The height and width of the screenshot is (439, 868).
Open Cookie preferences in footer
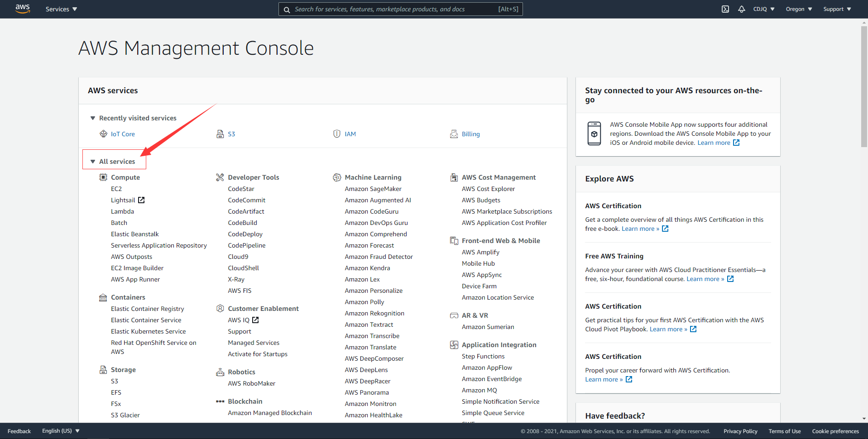pyautogui.click(x=835, y=431)
